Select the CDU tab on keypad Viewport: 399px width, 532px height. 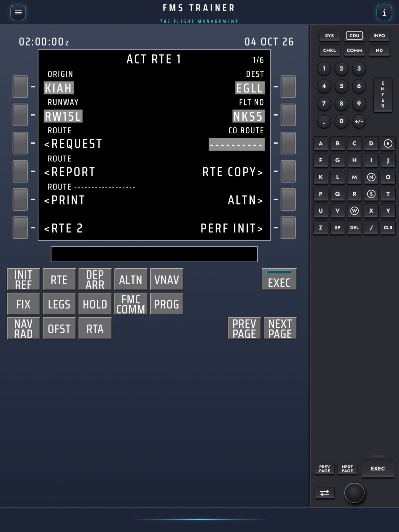[354, 36]
